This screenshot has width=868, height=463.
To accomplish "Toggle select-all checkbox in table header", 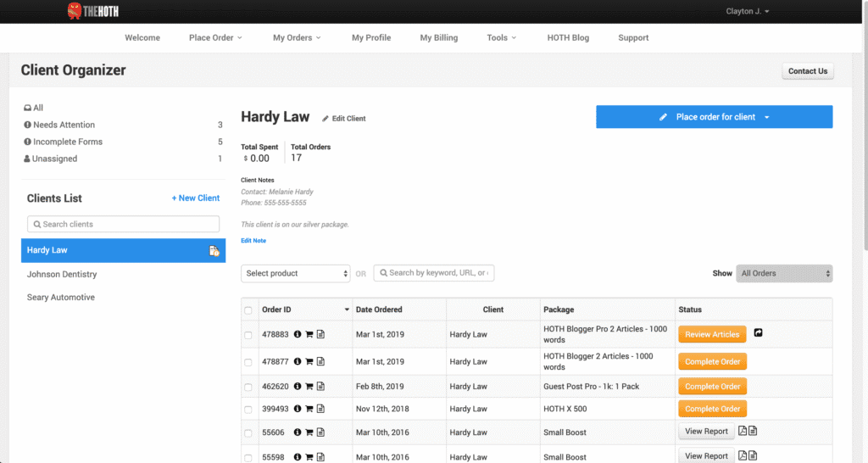I will tap(248, 310).
